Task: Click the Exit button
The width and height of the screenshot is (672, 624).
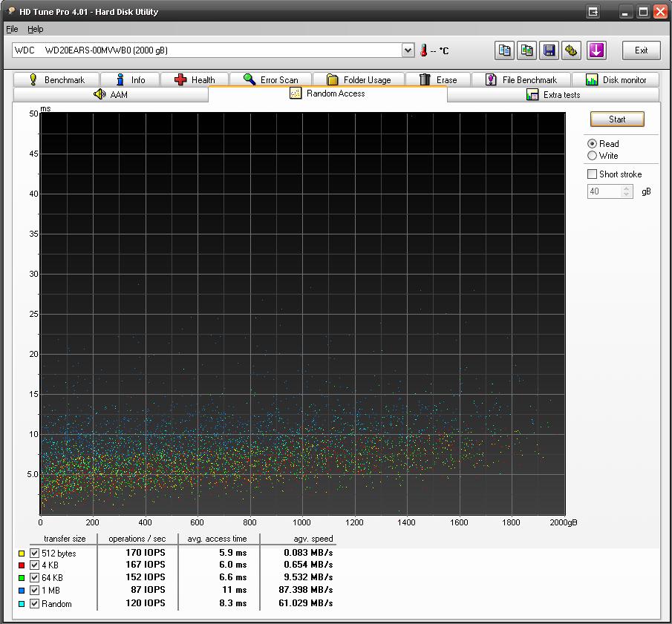Action: tap(641, 50)
